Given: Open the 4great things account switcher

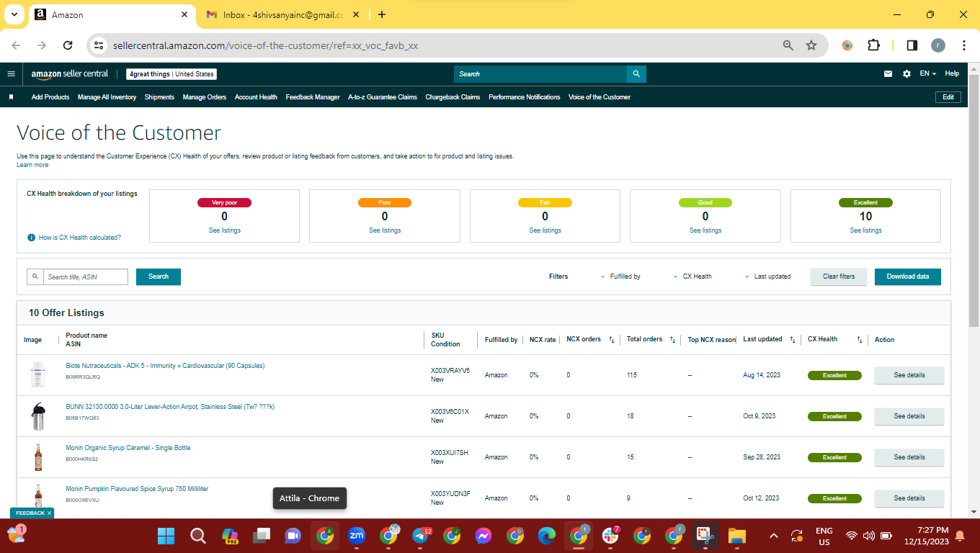Looking at the screenshot, I should point(171,74).
